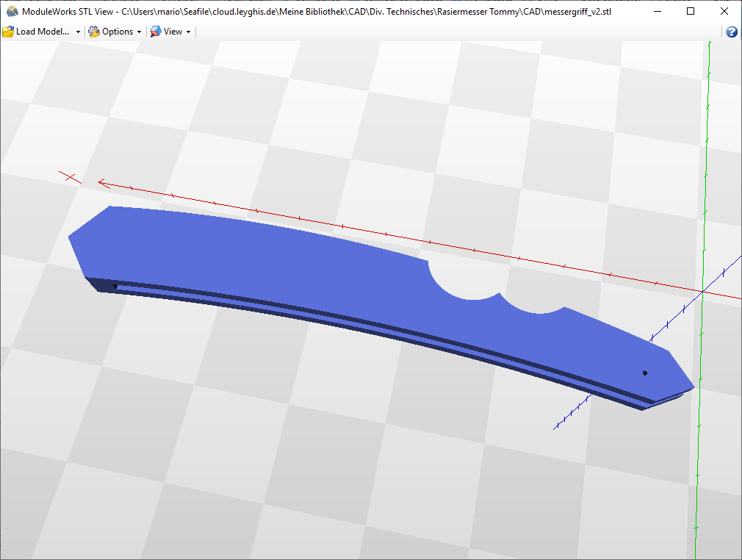Expand the View dropdown arrow

click(188, 32)
